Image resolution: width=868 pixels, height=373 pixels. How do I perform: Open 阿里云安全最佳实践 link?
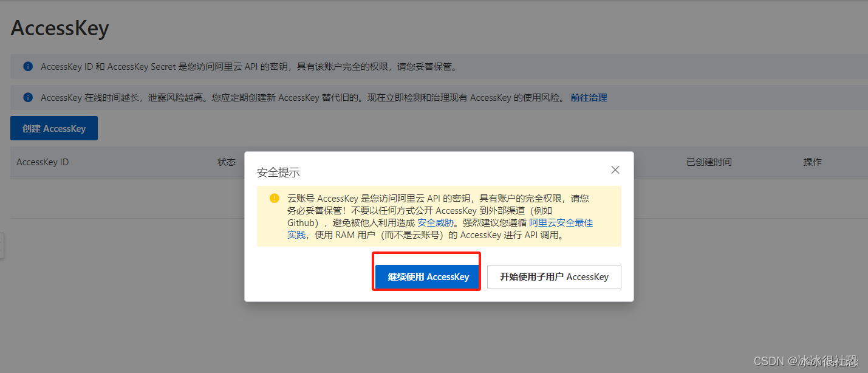click(440, 228)
